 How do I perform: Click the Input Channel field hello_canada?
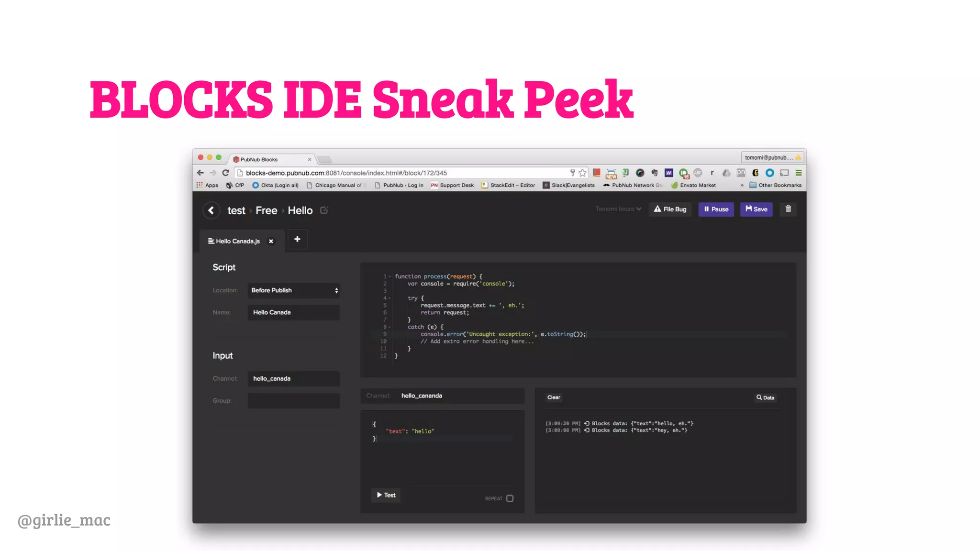coord(294,378)
